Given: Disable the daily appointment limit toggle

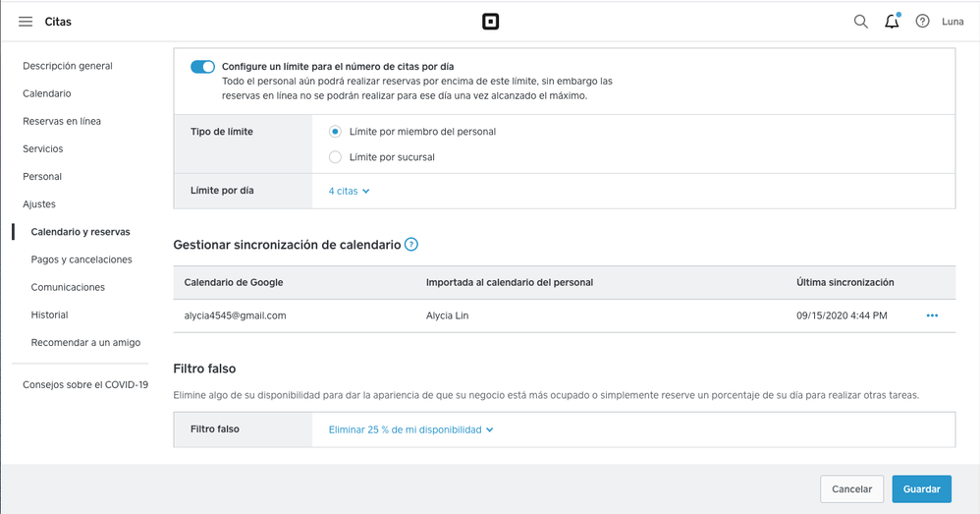Looking at the screenshot, I should tap(203, 67).
